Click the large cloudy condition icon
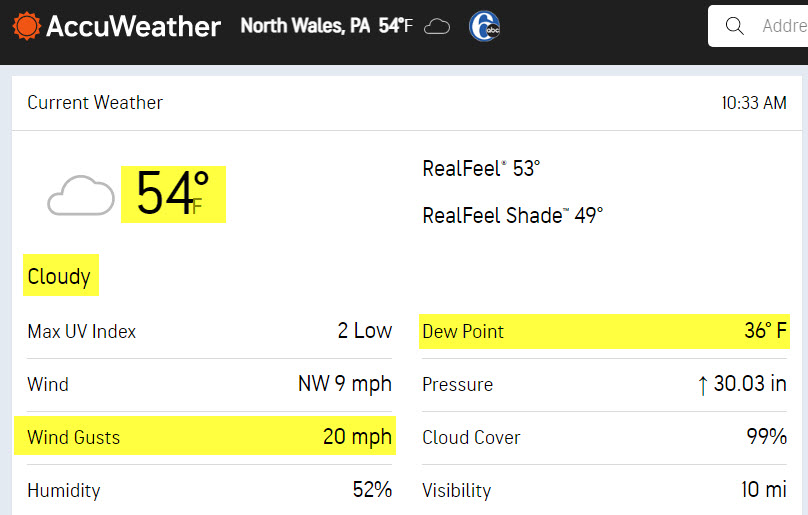Screen dimensions: 808x515 80,195
